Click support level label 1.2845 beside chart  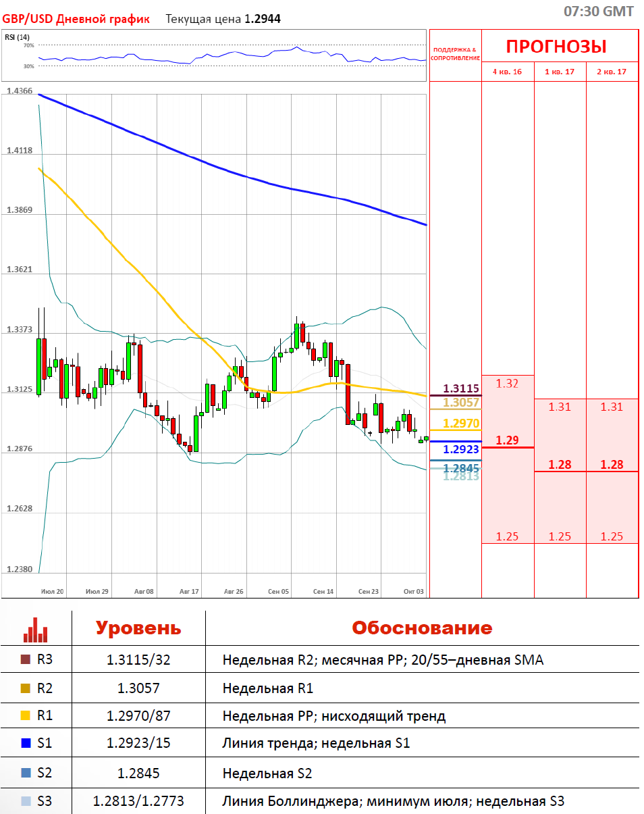click(460, 467)
